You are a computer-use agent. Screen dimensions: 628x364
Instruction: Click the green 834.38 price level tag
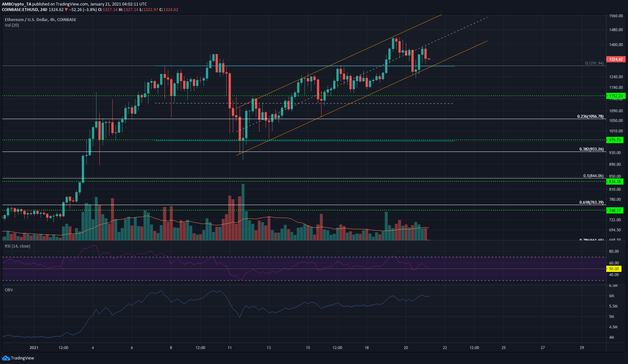pos(615,182)
